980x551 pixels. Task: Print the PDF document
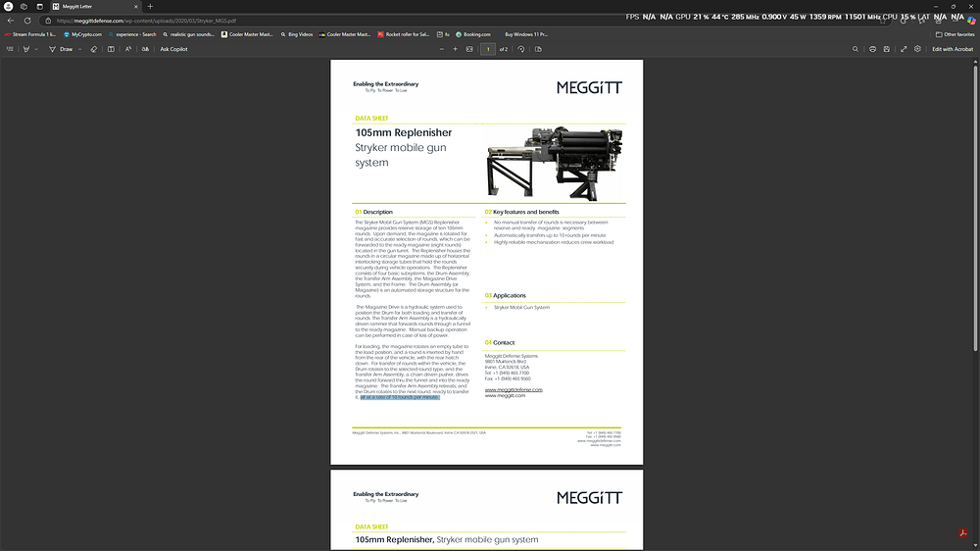click(872, 48)
